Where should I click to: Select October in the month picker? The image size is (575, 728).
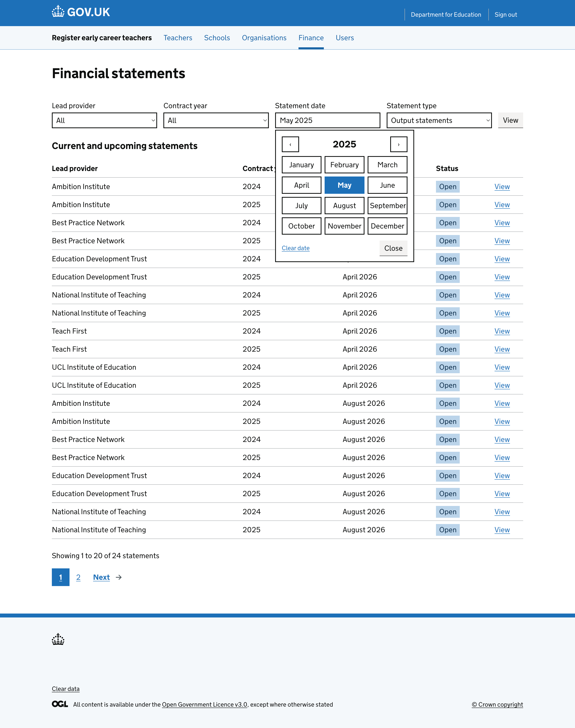pyautogui.click(x=302, y=226)
